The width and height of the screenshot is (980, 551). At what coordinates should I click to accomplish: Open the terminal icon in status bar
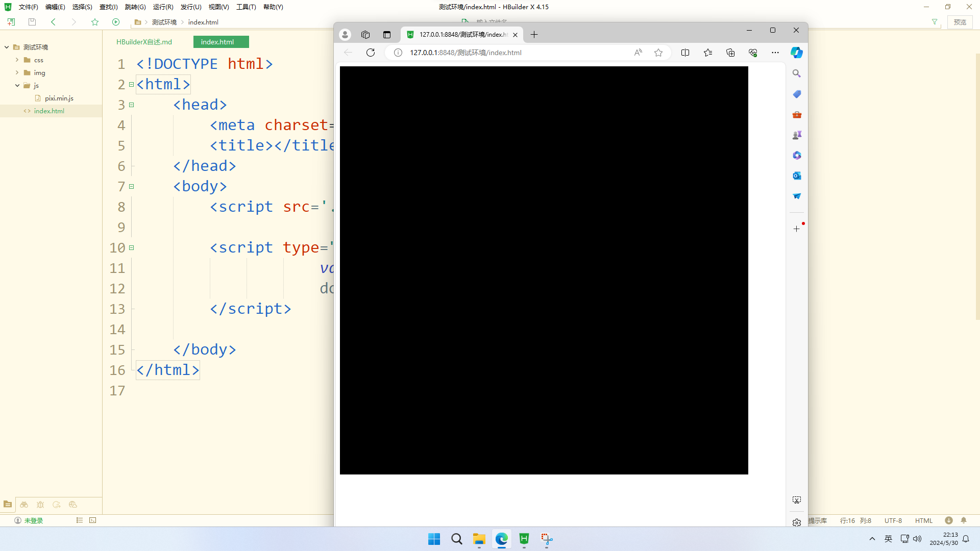pyautogui.click(x=92, y=520)
